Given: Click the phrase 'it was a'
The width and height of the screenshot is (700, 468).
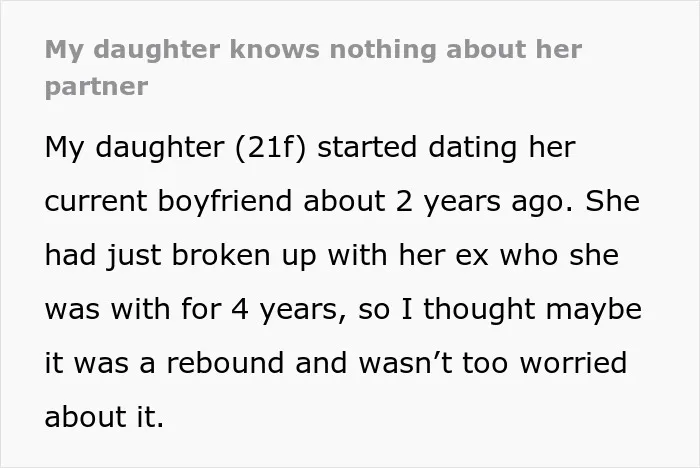Looking at the screenshot, I should point(100,363).
